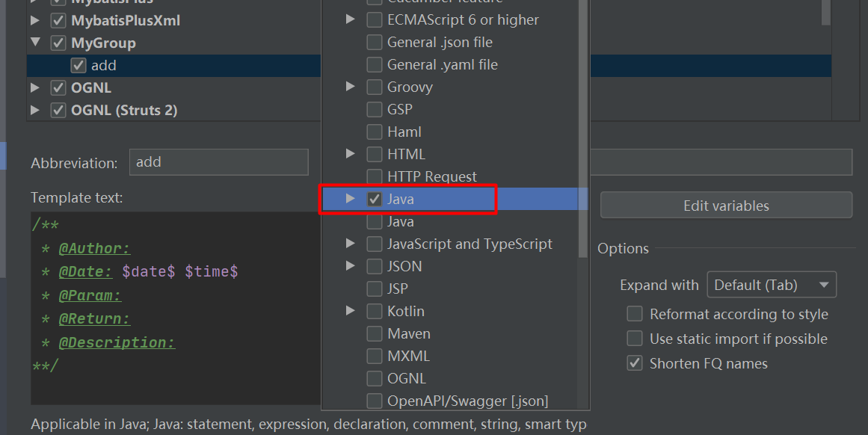Check the OGNL context in popup list
The image size is (868, 435).
375,378
